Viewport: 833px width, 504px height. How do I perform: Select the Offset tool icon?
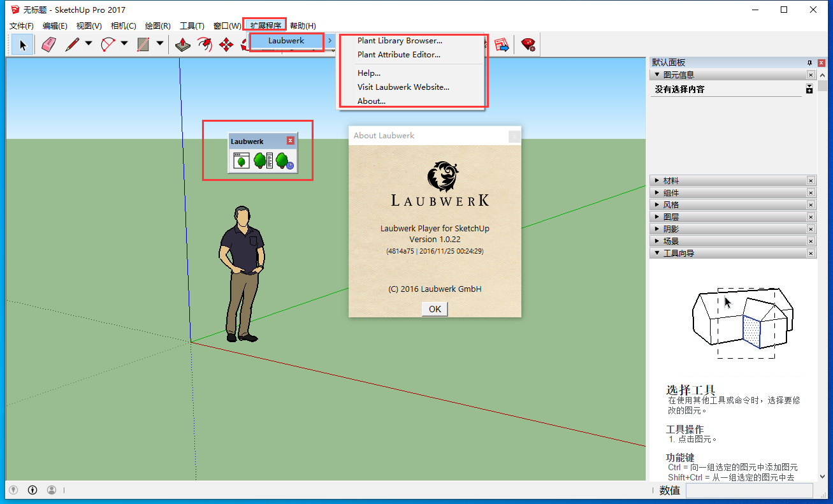[x=205, y=45]
